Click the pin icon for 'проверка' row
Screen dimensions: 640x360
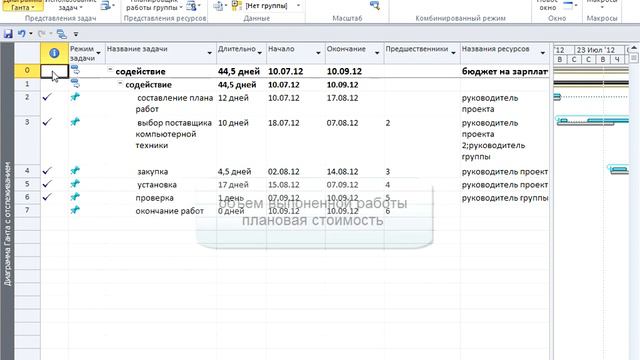pos(75,197)
